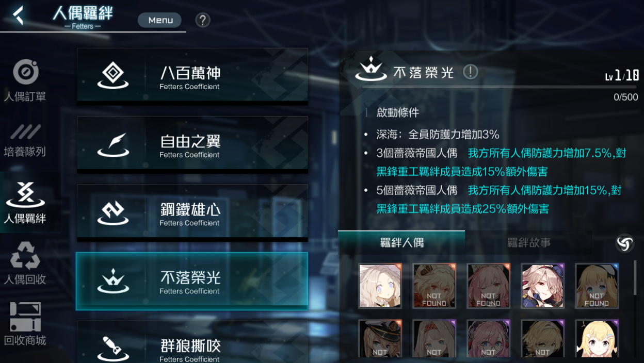Click the doll list scrollbar

(635, 277)
